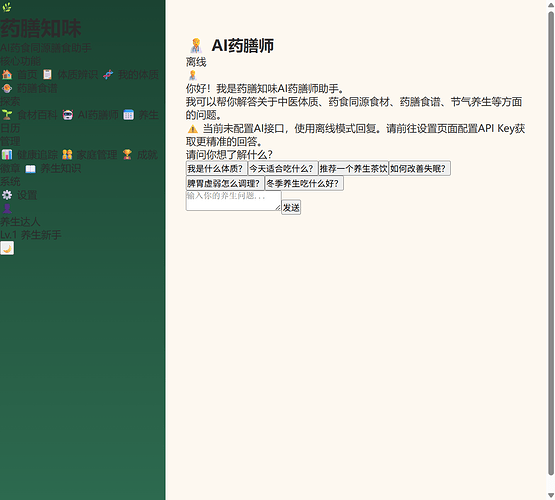The height and width of the screenshot is (500, 555).
Task: Click the chart icon for 健康追踪
Action: point(7,155)
